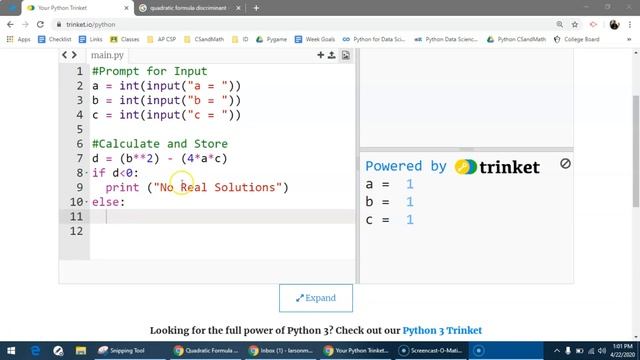Image resolution: width=640 pixels, height=360 pixels.
Task: Place cursor on empty line 11 in editor
Action: [222, 216]
